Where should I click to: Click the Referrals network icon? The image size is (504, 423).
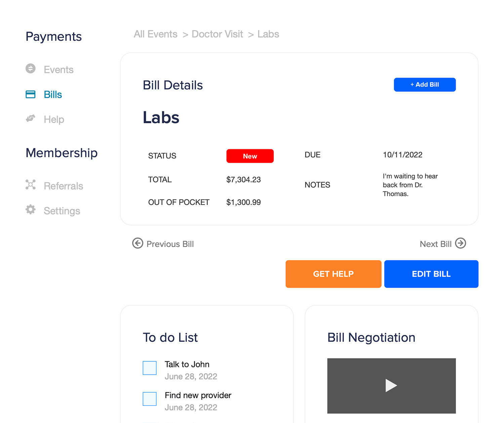(x=31, y=185)
